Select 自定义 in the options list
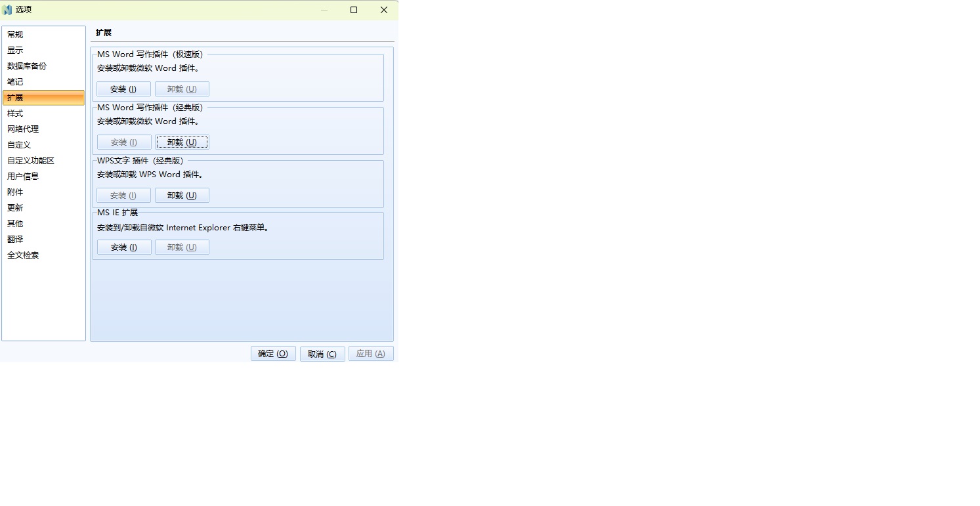980x506 pixels. click(x=43, y=145)
